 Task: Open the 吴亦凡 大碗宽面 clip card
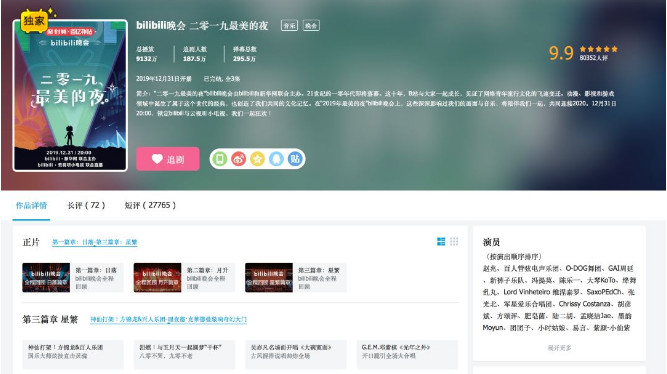[x=296, y=354]
